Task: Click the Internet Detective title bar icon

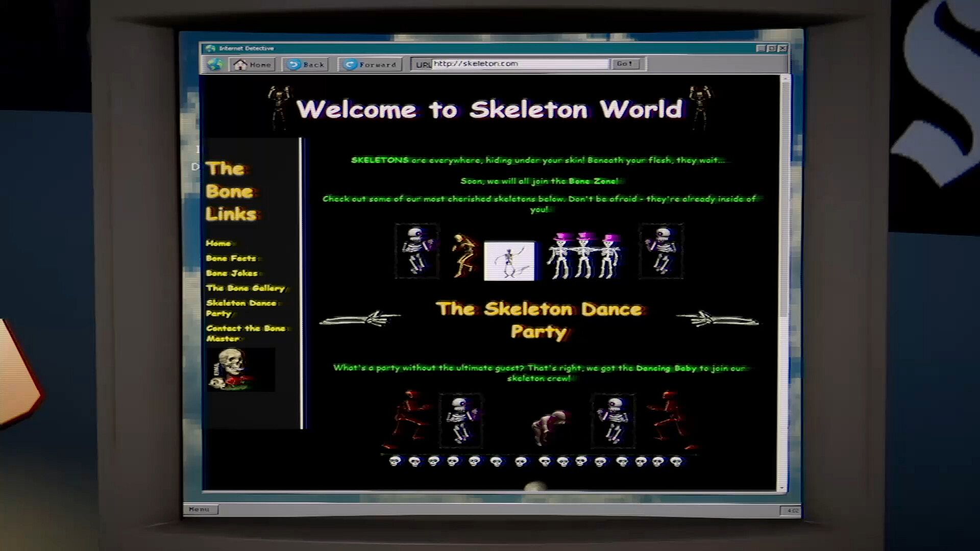Action: (x=210, y=48)
